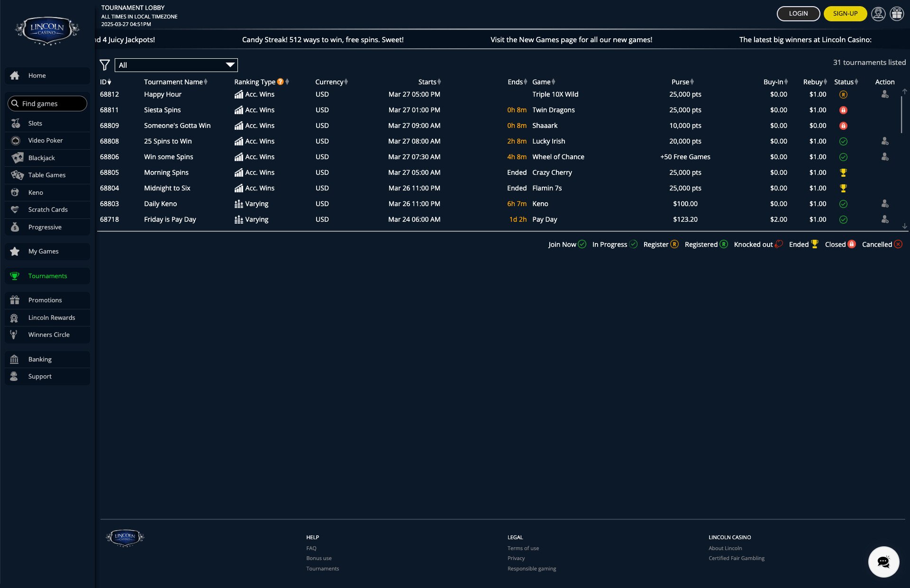
Task: Go to Banking in sidebar
Action: tap(40, 359)
